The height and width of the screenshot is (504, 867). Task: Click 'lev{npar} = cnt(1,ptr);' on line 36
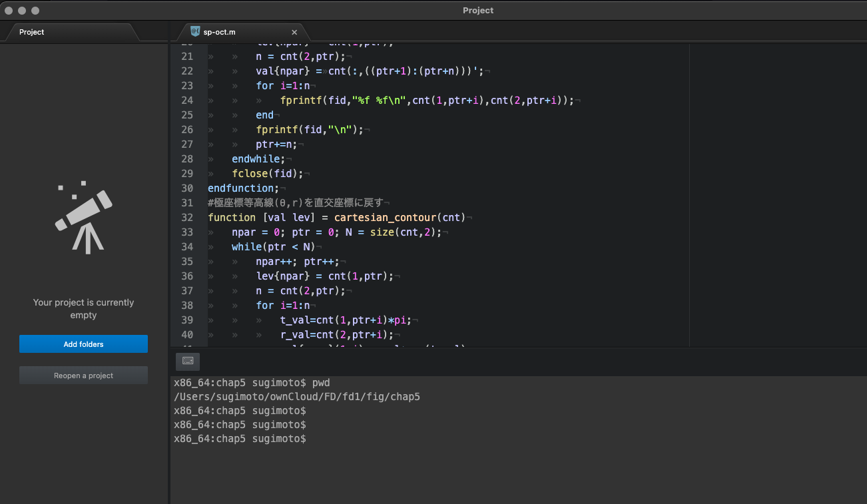point(325,276)
